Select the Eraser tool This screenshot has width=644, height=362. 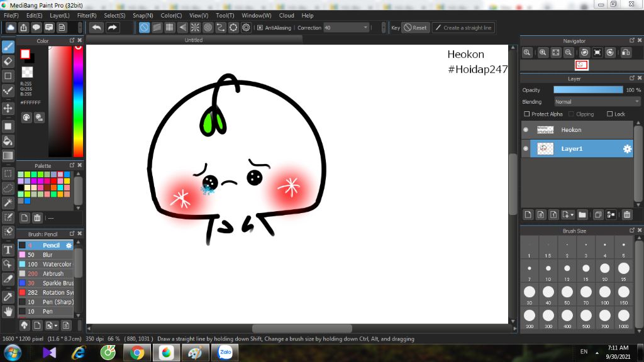tap(8, 62)
